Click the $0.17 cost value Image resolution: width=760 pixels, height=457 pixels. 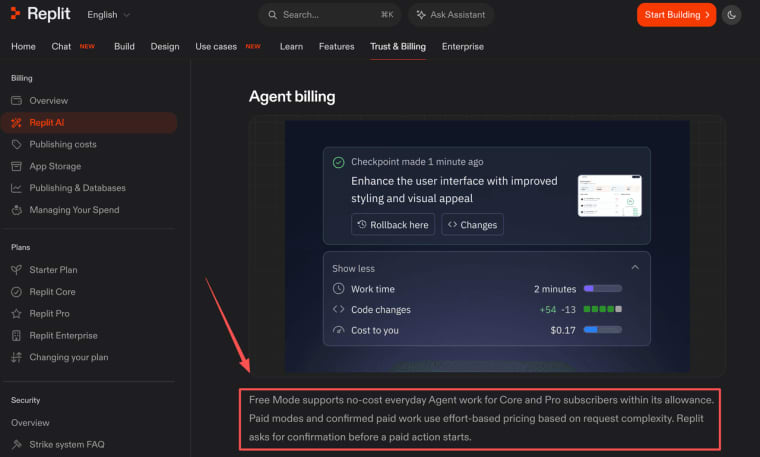coord(563,330)
